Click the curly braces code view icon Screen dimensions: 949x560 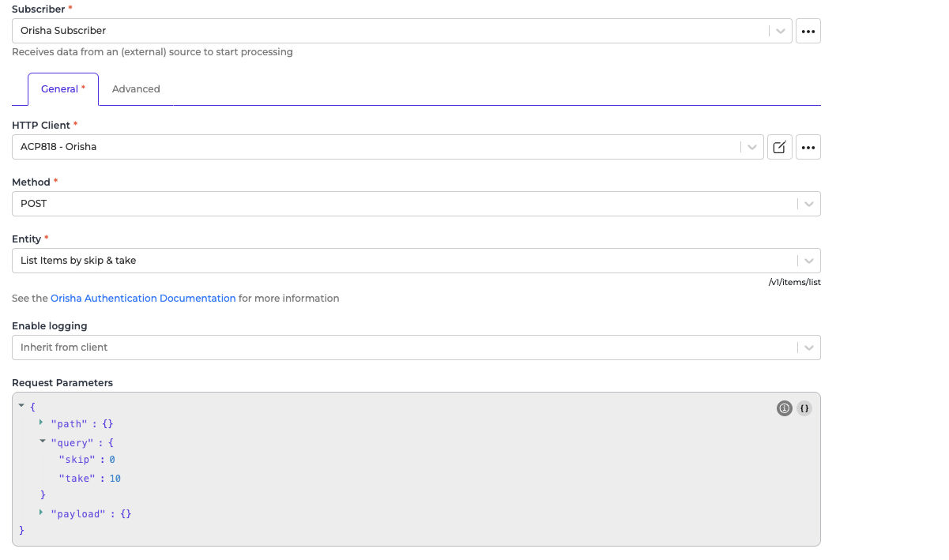pyautogui.click(x=804, y=408)
